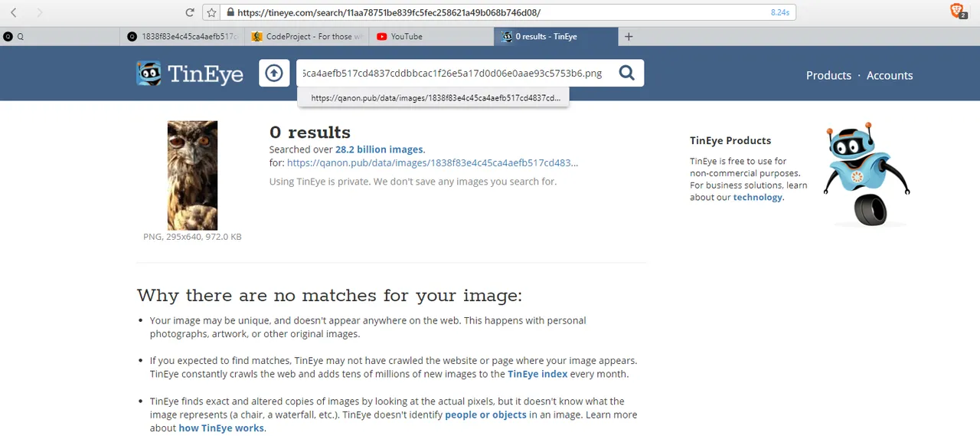The image size is (980, 436).
Task: Click the 'TinEye Products' heading
Action: tap(730, 140)
